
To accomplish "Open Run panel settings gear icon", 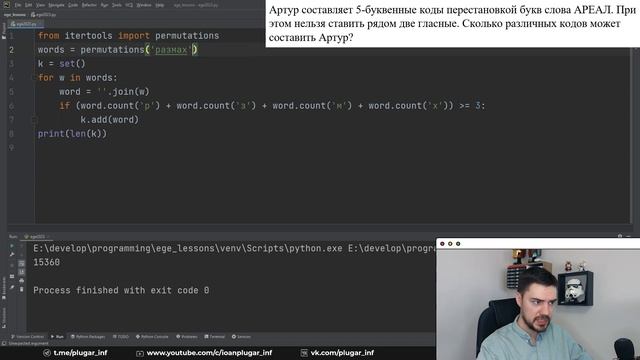I will pos(620,236).
